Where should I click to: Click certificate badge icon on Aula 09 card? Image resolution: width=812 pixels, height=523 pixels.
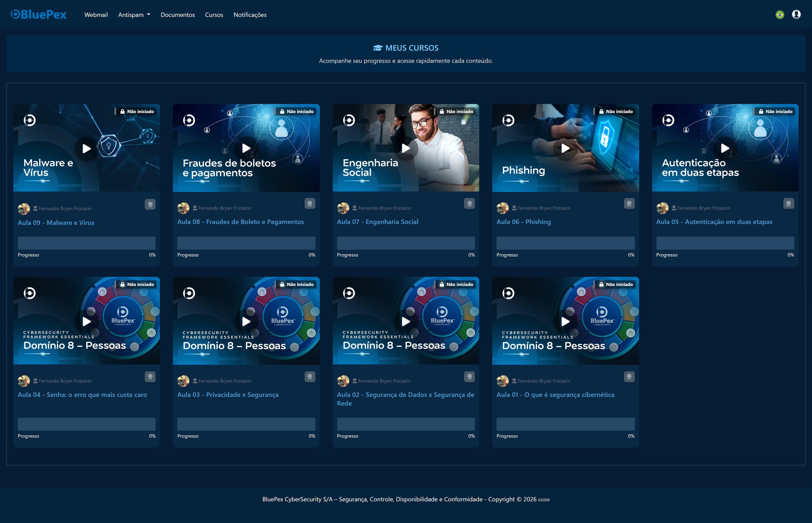click(x=150, y=205)
